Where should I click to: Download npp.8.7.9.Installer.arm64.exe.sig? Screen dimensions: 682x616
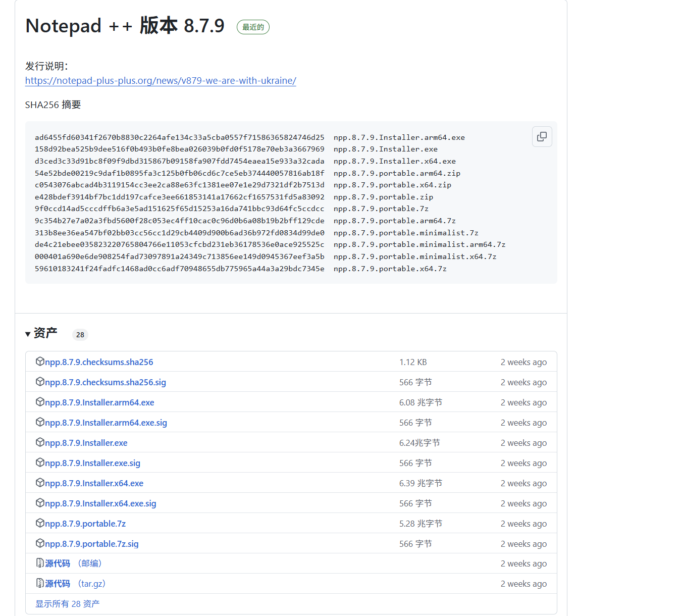pos(106,423)
